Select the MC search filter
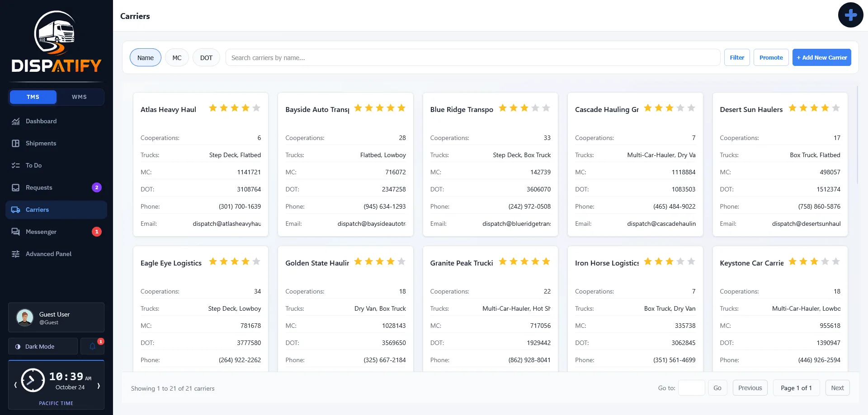This screenshot has width=868, height=415. click(x=177, y=57)
